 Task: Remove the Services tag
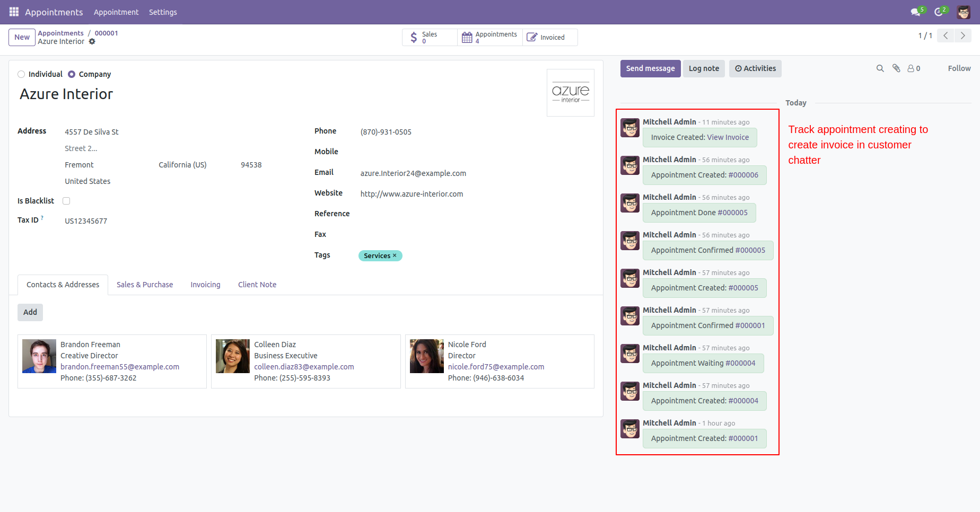click(395, 255)
